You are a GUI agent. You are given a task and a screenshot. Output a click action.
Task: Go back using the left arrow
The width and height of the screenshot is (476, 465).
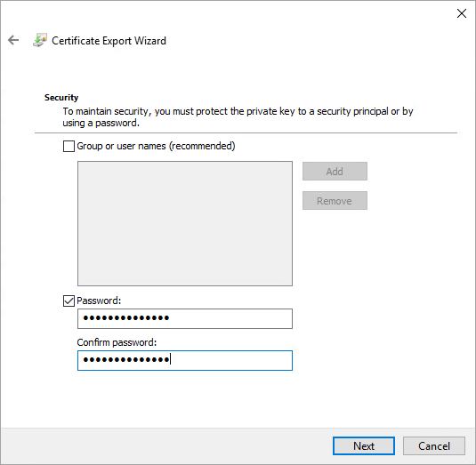pos(13,40)
